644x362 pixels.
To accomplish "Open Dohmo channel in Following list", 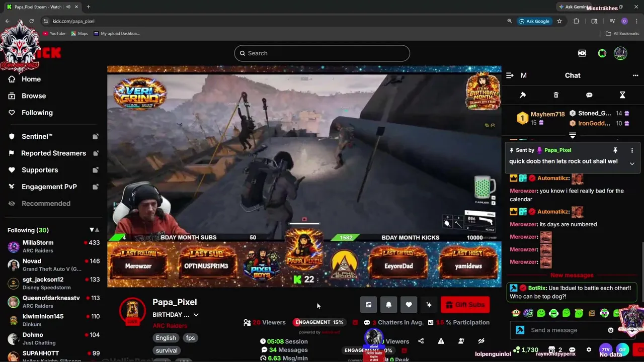I will [53, 339].
